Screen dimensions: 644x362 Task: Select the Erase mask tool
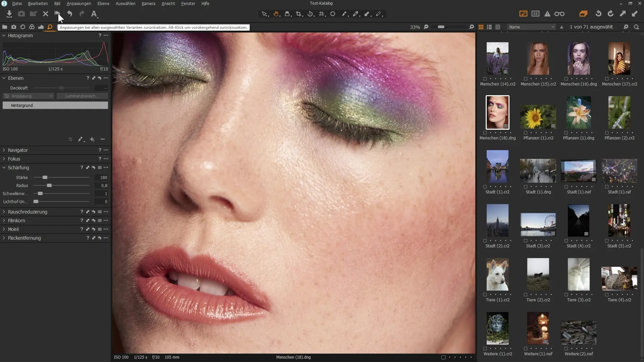pos(379,14)
